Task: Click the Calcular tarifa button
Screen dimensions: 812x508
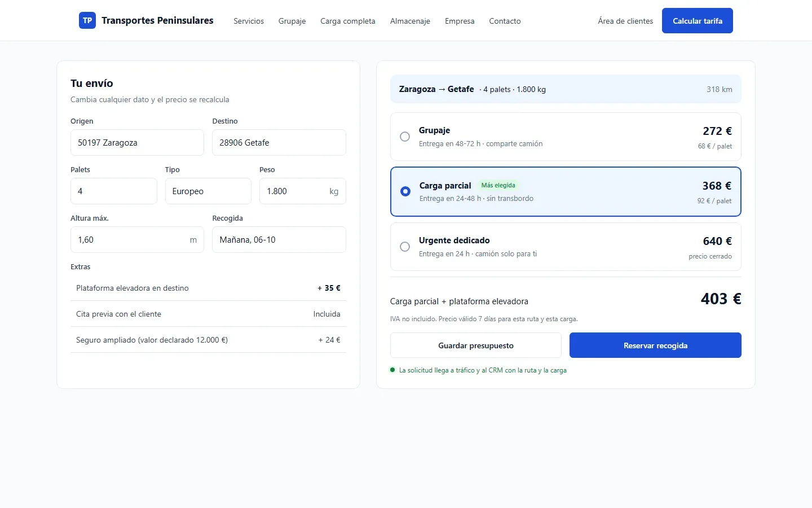Action: (x=698, y=21)
